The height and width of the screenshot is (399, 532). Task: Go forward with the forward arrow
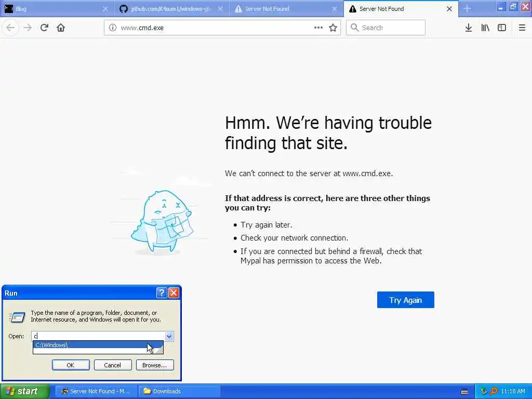(28, 28)
